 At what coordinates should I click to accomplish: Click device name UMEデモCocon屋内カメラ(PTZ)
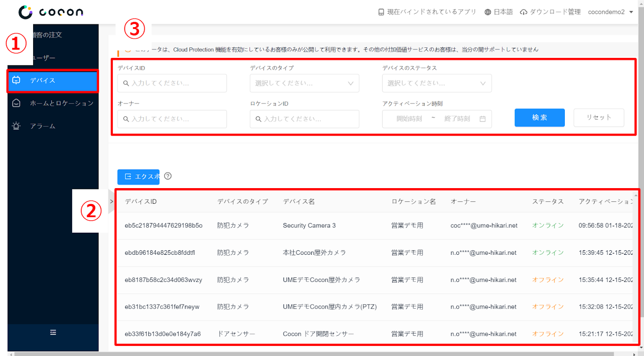tap(330, 307)
